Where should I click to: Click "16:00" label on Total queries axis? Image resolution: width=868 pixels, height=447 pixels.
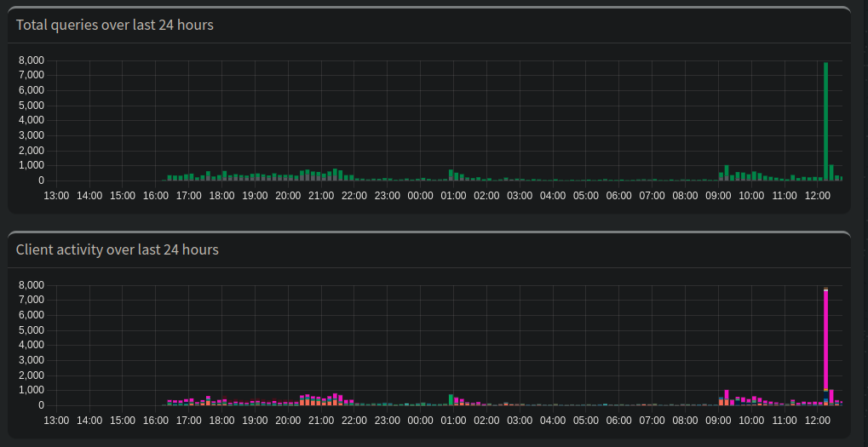pos(156,196)
